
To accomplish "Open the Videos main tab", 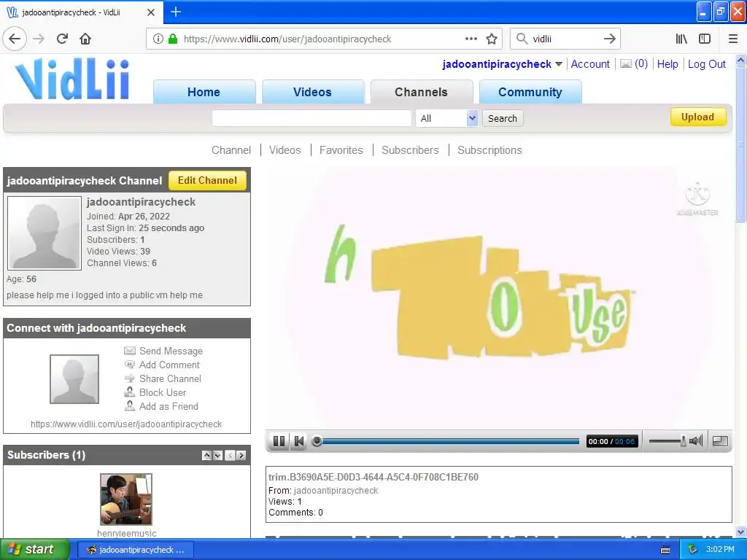I will tap(312, 92).
